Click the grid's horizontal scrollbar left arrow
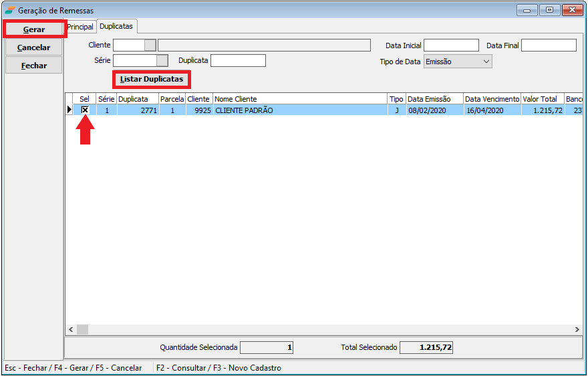 (x=70, y=329)
